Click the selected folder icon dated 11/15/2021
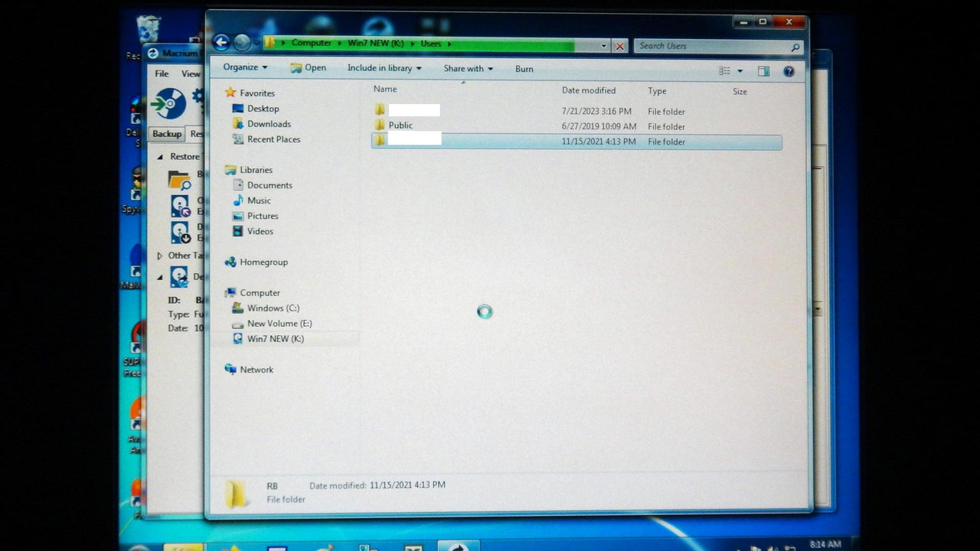The width and height of the screenshot is (980, 551). [x=380, y=140]
